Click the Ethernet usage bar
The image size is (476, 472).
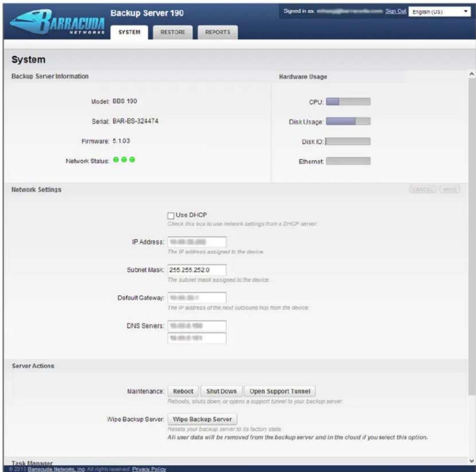[348, 161]
